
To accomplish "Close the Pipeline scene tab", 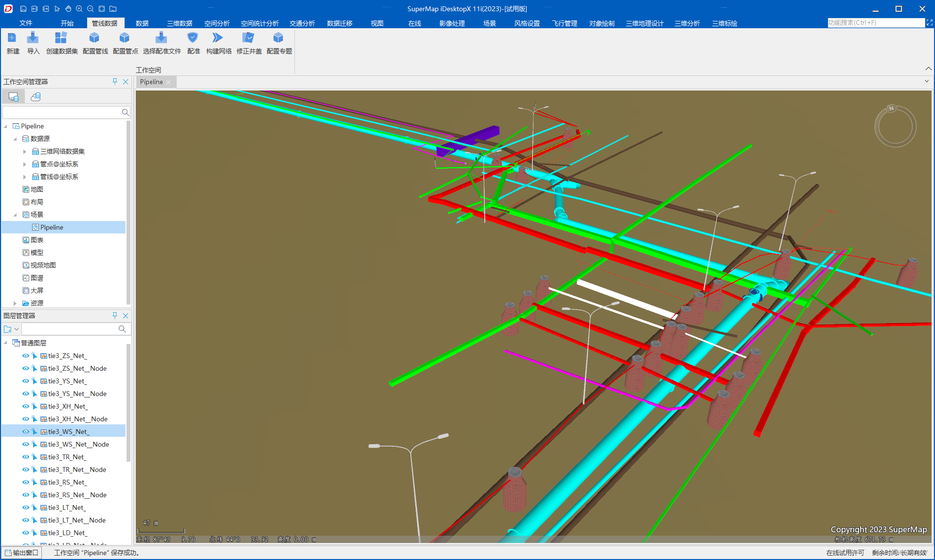I will pyautogui.click(x=168, y=82).
